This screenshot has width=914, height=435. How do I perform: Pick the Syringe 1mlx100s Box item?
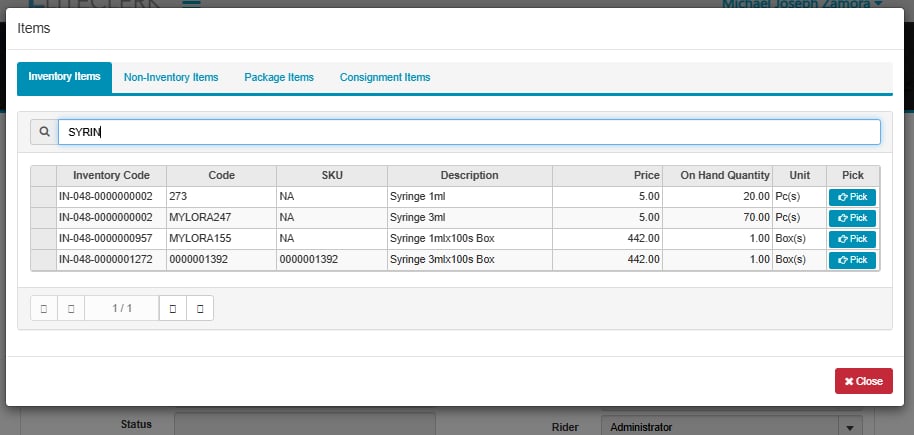tap(851, 239)
